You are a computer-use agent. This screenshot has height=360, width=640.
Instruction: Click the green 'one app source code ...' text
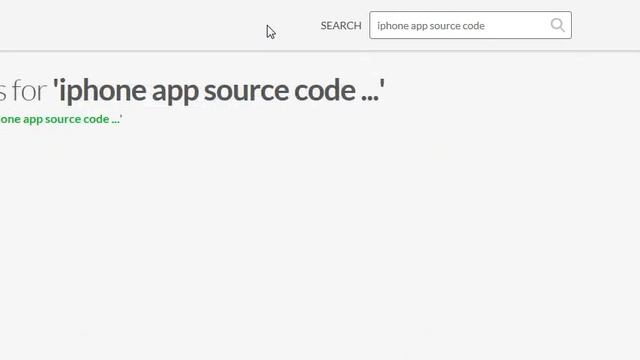click(61, 119)
